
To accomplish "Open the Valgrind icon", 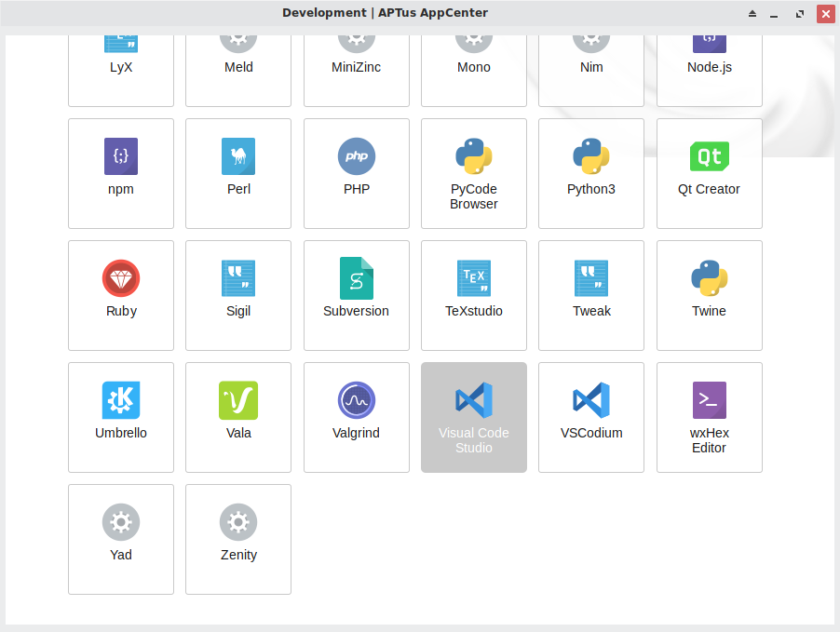I will tap(357, 400).
